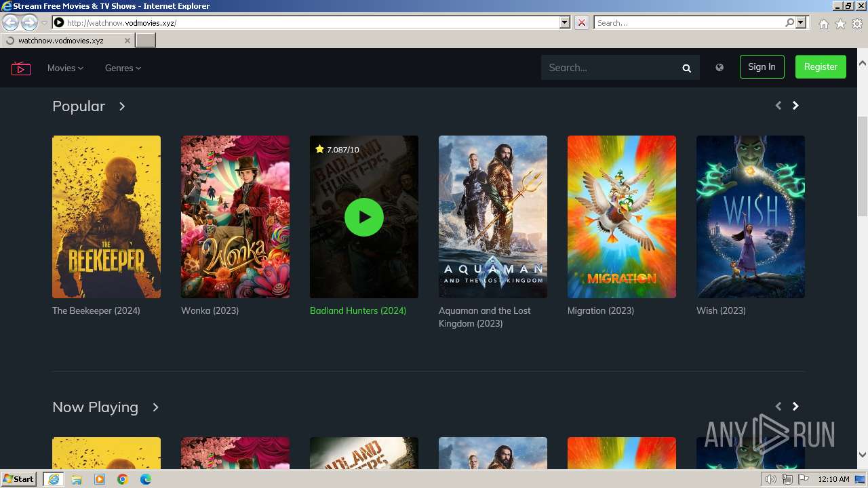The width and height of the screenshot is (868, 488).
Task: Click Migration (2023) title link
Action: 601,310
